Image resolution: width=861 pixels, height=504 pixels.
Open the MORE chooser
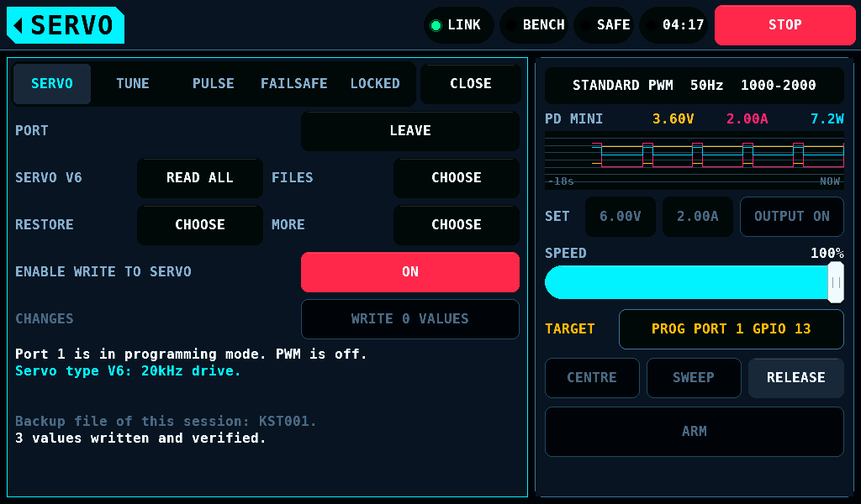[457, 225]
